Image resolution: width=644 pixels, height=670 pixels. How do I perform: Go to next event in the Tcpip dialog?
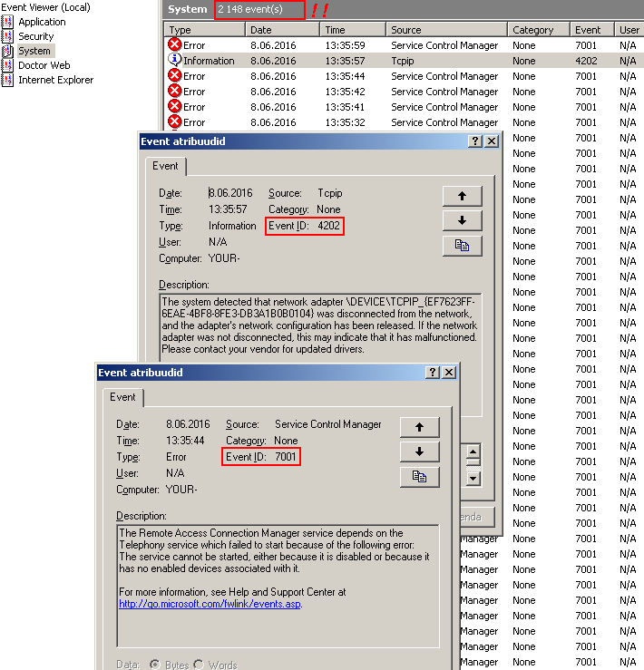point(463,220)
